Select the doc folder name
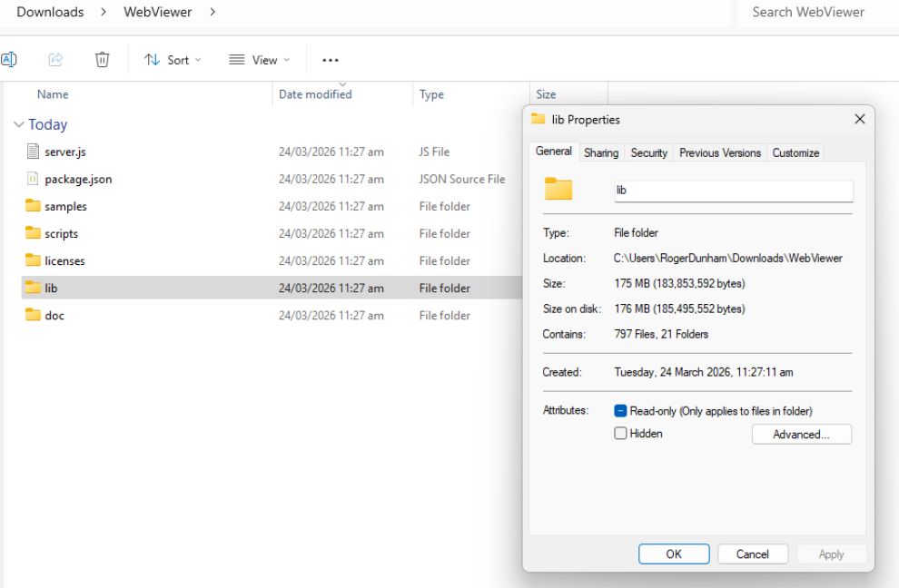The image size is (899, 588). [x=54, y=315]
